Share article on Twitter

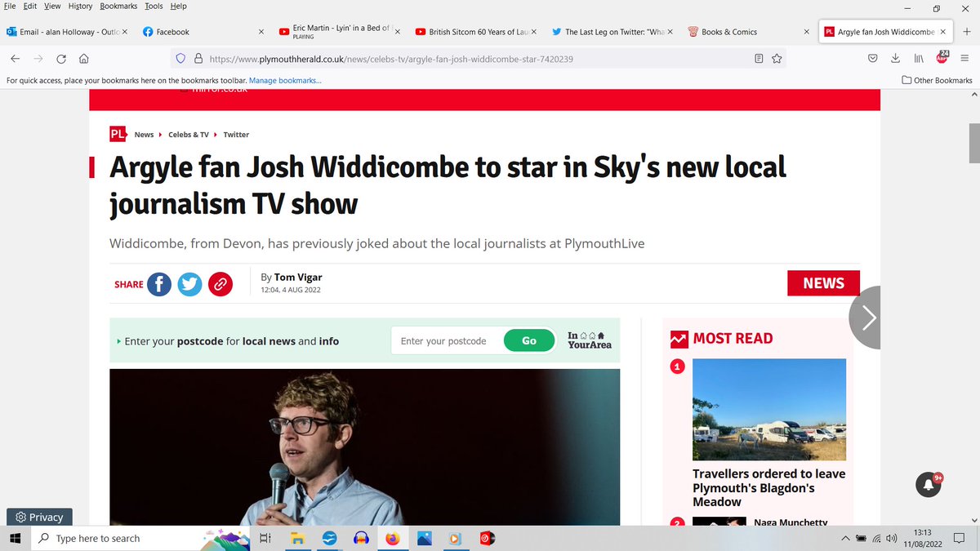pyautogui.click(x=189, y=284)
